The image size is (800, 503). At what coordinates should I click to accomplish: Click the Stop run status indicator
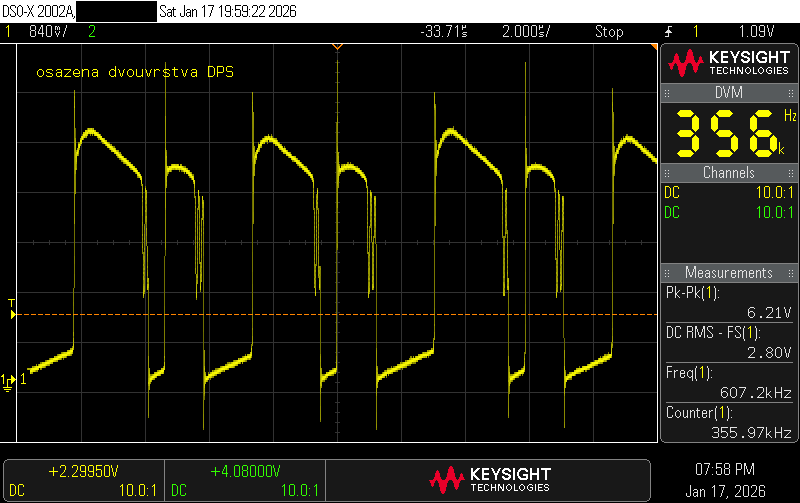coord(609,32)
